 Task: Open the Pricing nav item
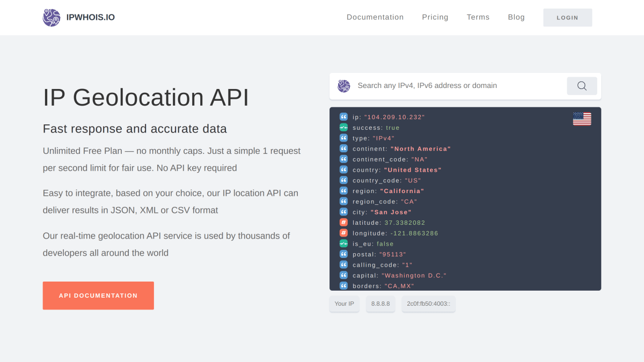click(435, 17)
